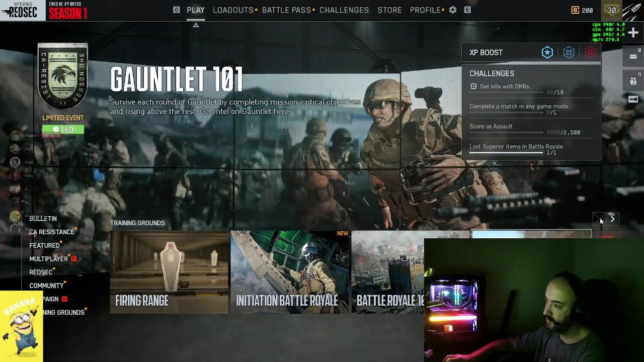This screenshot has height=362, width=644.
Task: Jump to FEATURED section
Action: (44, 246)
